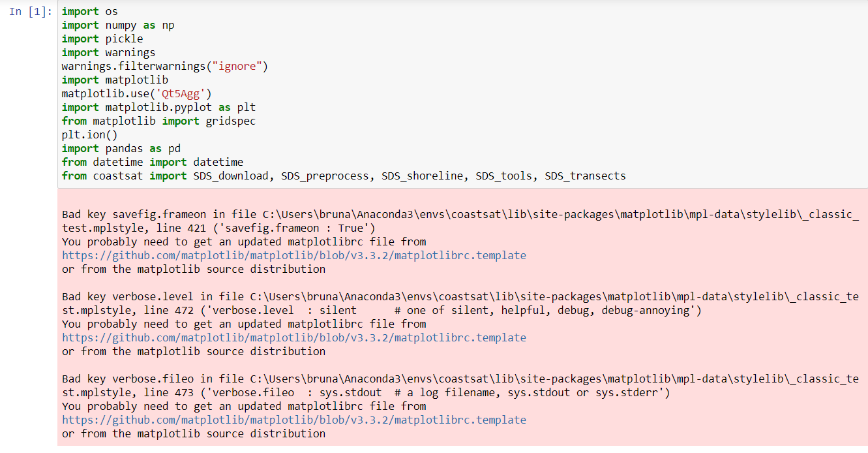Image resolution: width=868 pixels, height=453 pixels.
Task: Click SDS_download in the import line
Action: coord(231,176)
